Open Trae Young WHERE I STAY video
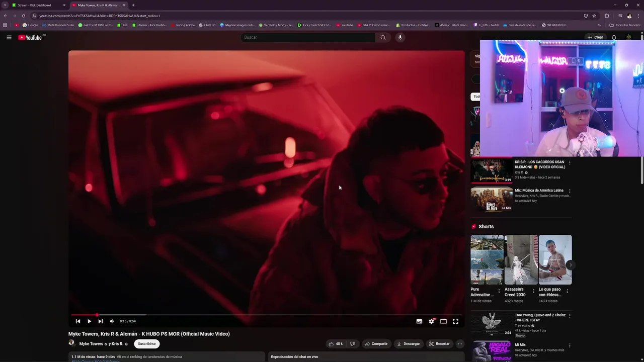This screenshot has height=362, width=644. click(492, 324)
